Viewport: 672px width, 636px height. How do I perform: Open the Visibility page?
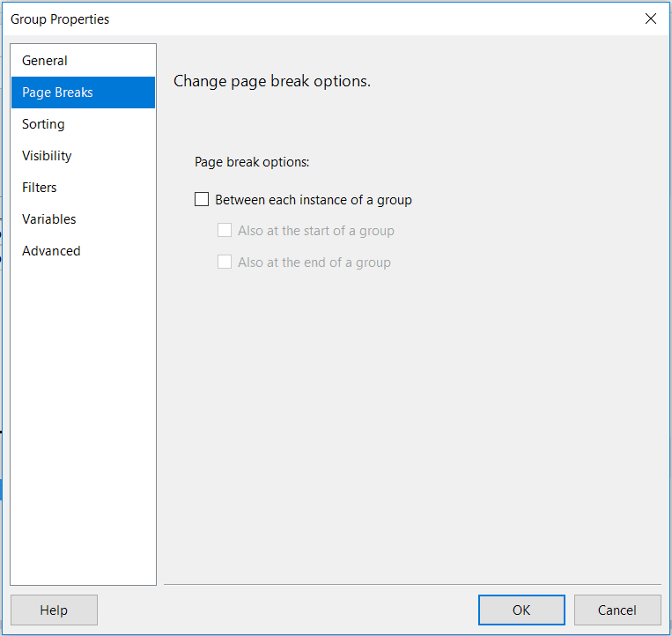point(83,156)
